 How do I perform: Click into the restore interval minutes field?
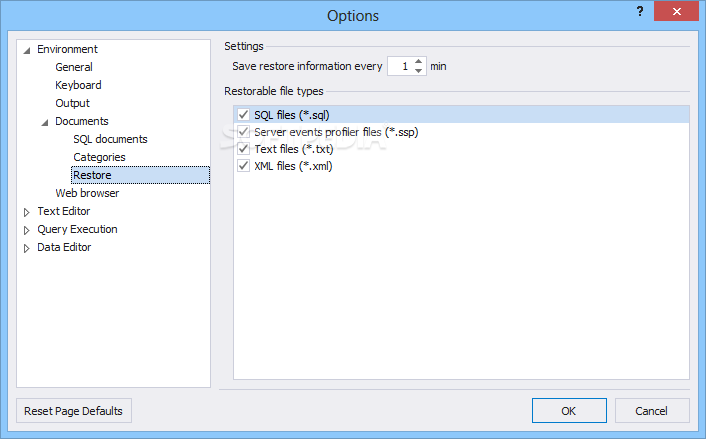pyautogui.click(x=400, y=66)
